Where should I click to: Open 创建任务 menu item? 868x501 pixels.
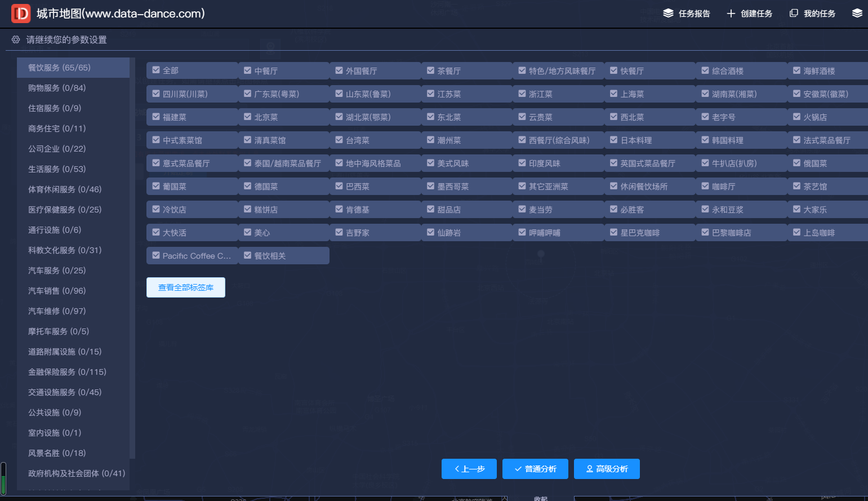[x=750, y=14]
